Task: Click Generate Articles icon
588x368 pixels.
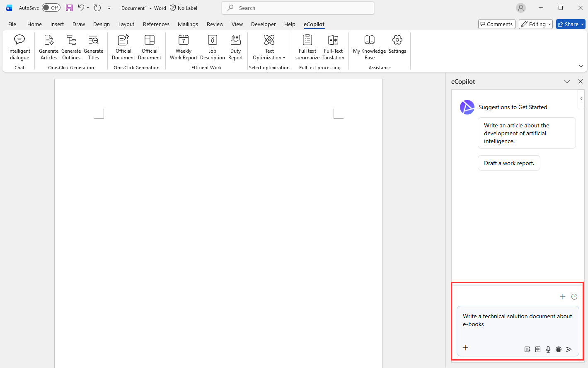Action: click(x=48, y=47)
